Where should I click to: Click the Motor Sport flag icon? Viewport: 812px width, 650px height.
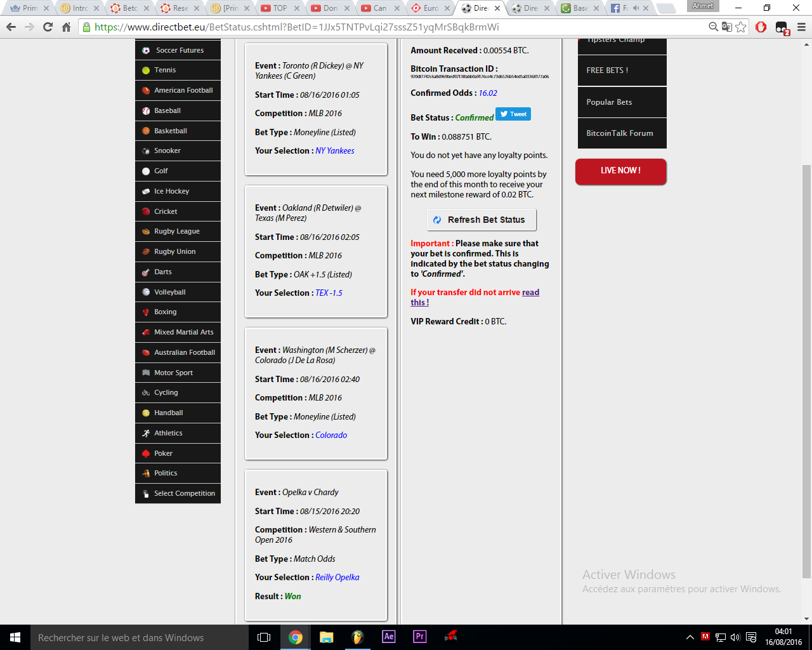(146, 373)
